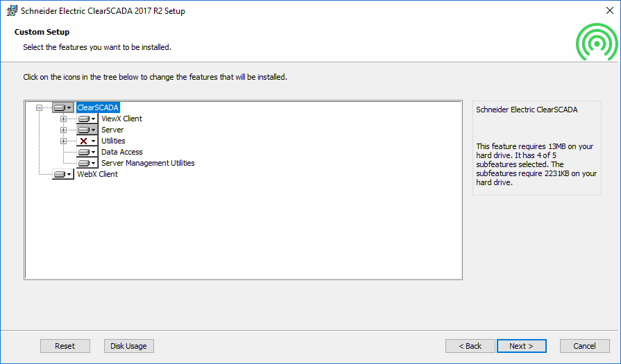Select the Data Access feature label
This screenshot has height=364, width=621.
coord(122,152)
